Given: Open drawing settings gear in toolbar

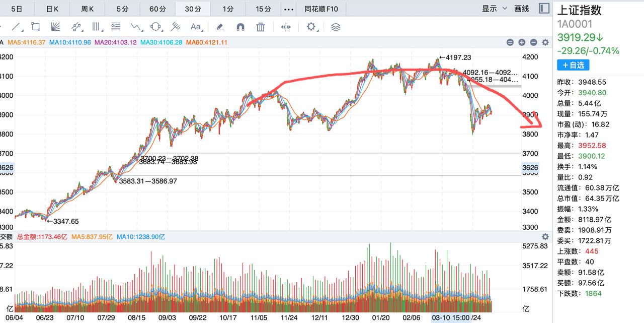Looking at the screenshot, I should [311, 27].
